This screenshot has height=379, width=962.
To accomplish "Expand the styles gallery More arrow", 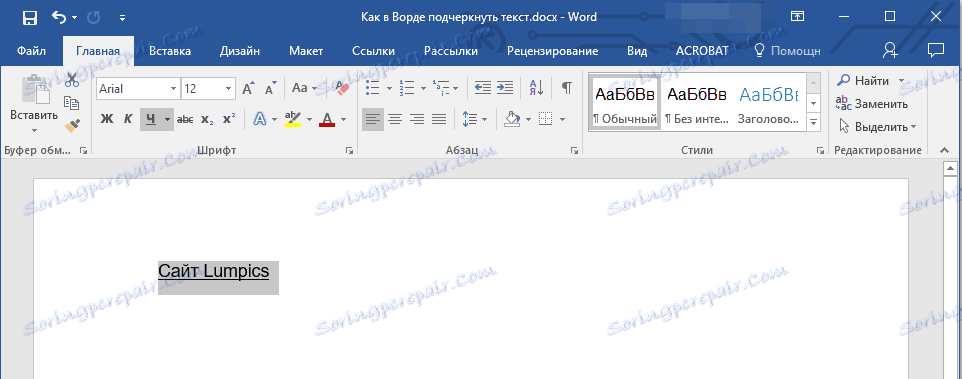I will 814,123.
